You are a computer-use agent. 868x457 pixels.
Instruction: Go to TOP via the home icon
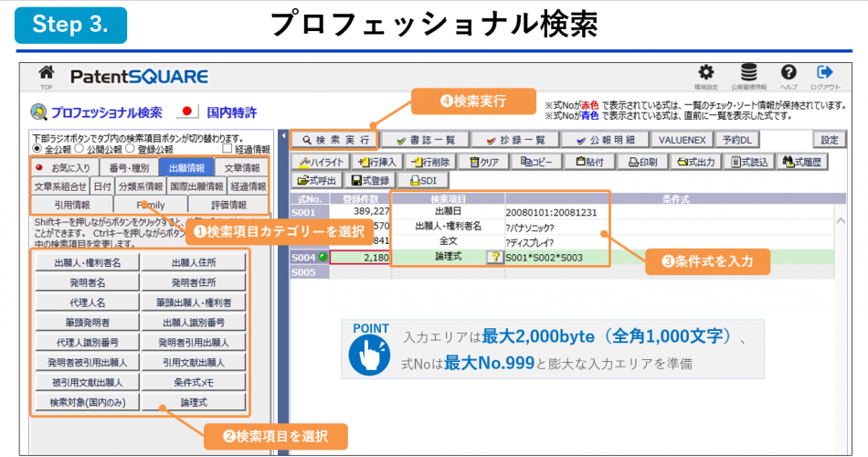46,74
